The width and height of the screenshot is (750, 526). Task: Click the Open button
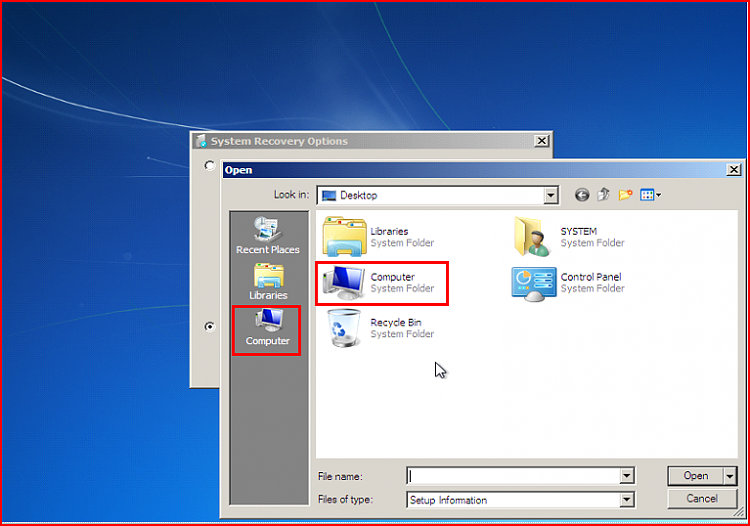(695, 476)
